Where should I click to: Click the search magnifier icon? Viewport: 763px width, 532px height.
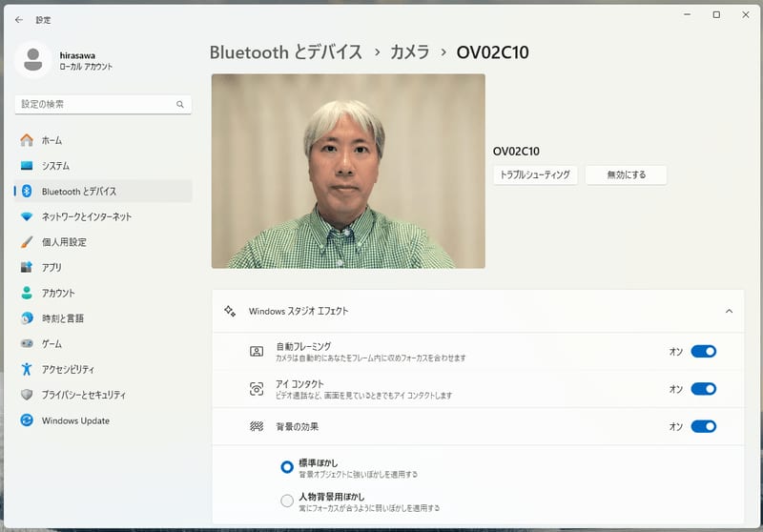click(x=180, y=104)
